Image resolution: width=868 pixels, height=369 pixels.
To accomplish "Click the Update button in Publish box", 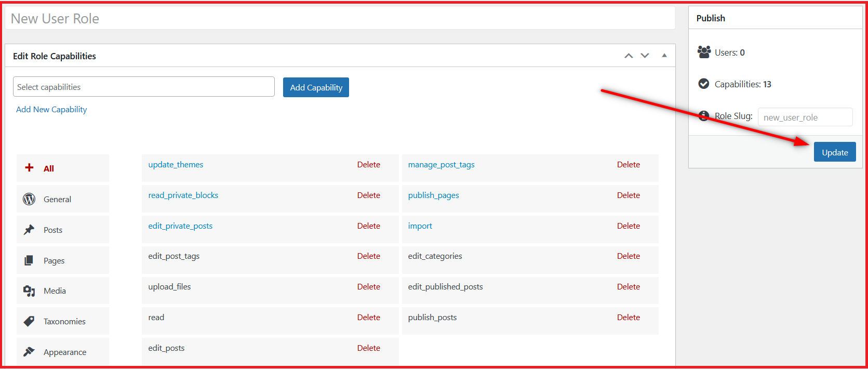I will tap(834, 152).
